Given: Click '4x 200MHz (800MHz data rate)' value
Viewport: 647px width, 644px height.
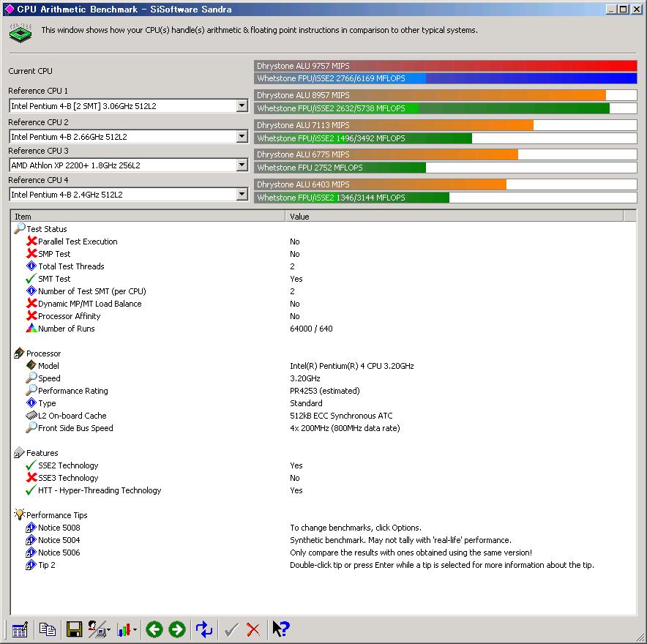Looking at the screenshot, I should [345, 428].
